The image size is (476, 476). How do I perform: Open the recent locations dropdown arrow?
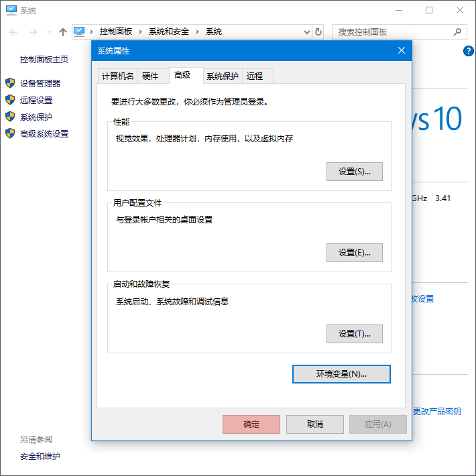(x=49, y=32)
